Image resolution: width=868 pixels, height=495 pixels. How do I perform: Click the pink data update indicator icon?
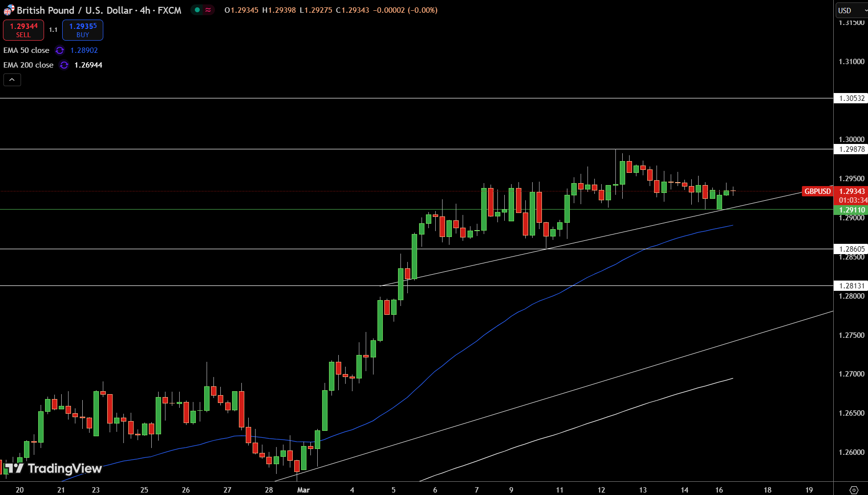pyautogui.click(x=208, y=10)
